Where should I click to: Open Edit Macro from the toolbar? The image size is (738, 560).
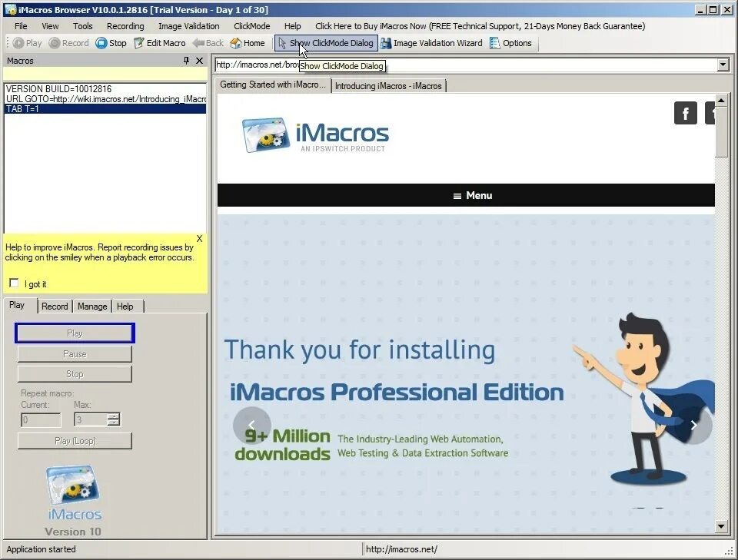pos(160,43)
